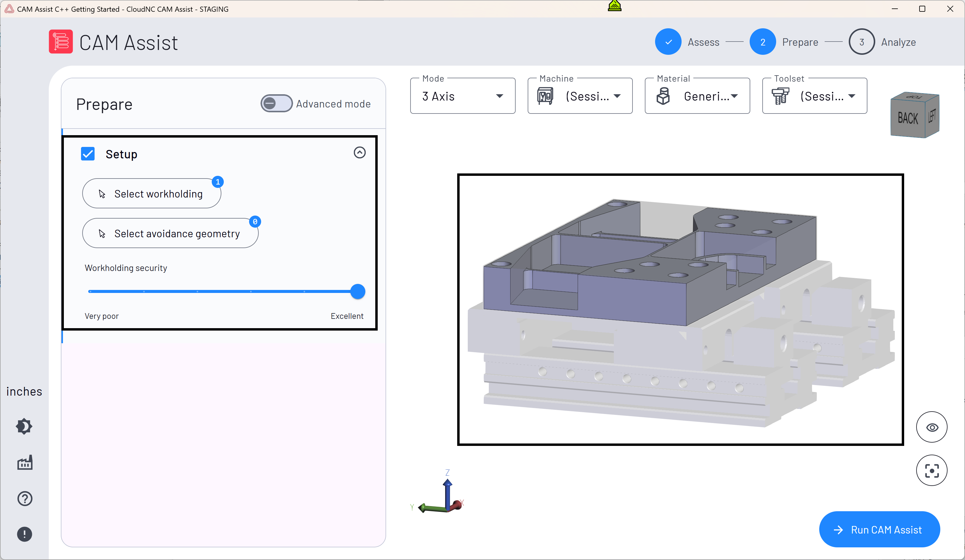Click the Toolset icon in the Toolset selector

pos(780,96)
